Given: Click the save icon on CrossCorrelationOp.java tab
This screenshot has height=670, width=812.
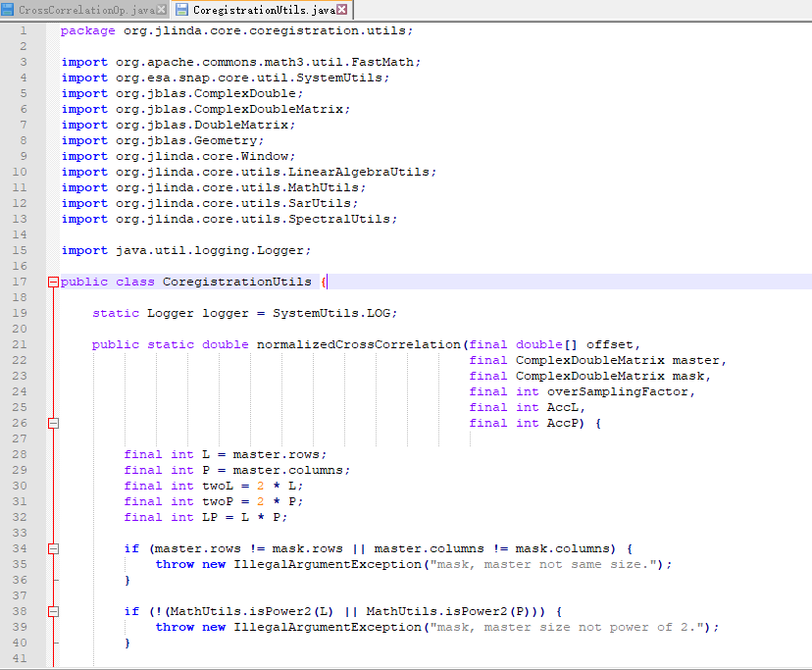Looking at the screenshot, I should (x=8, y=10).
